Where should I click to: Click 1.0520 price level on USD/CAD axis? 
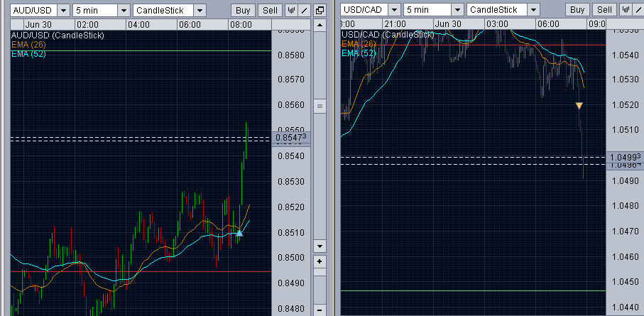click(x=626, y=105)
